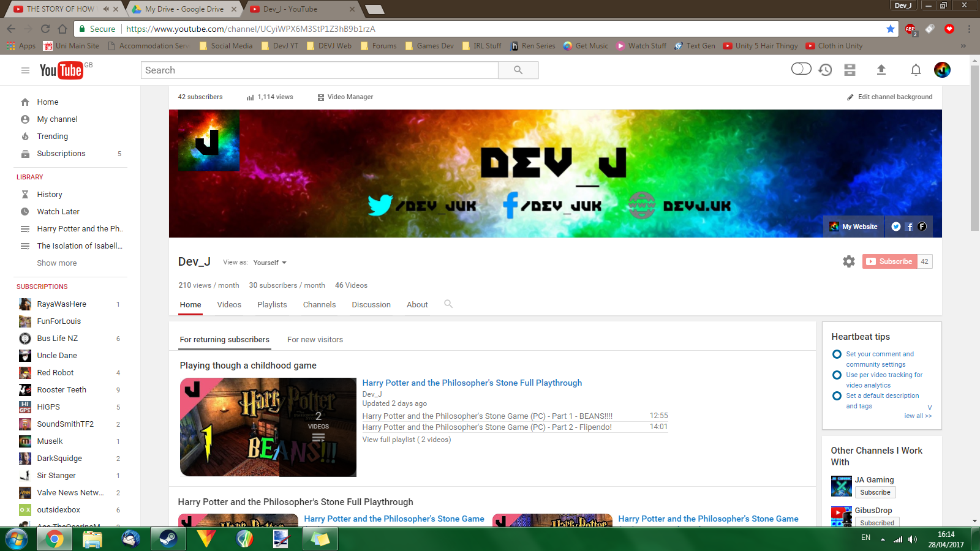Viewport: 980px width, 551px height.
Task: Select 'Set your comment and community settings' tip
Action: click(x=880, y=359)
